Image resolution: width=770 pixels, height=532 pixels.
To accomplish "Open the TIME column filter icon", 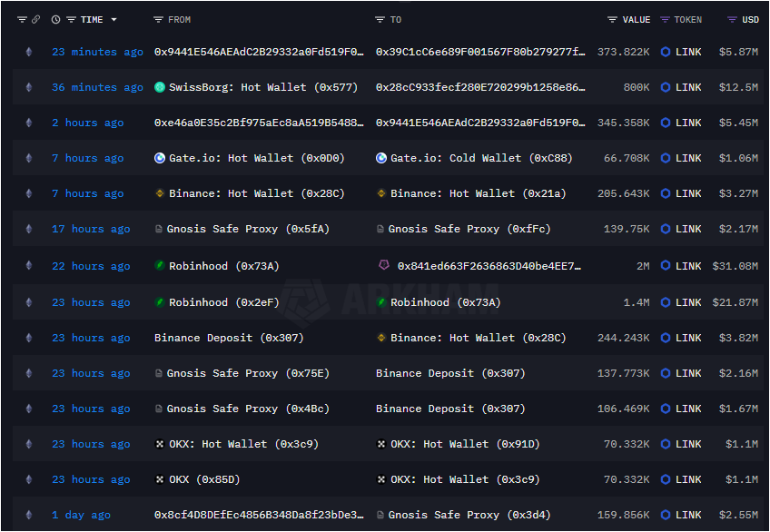I will coord(71,20).
